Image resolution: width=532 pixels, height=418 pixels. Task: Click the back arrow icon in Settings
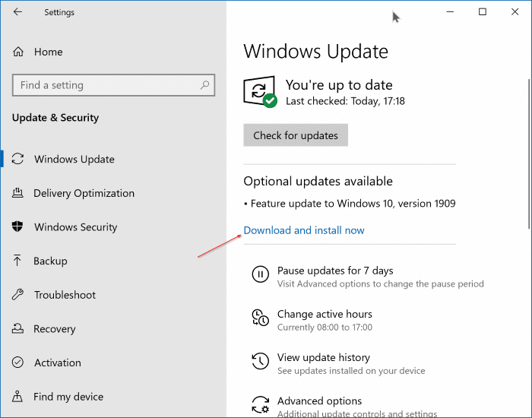(x=17, y=12)
